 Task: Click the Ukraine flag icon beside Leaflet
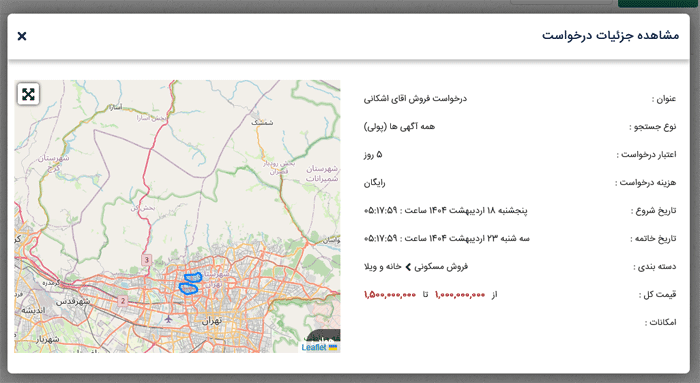333,347
